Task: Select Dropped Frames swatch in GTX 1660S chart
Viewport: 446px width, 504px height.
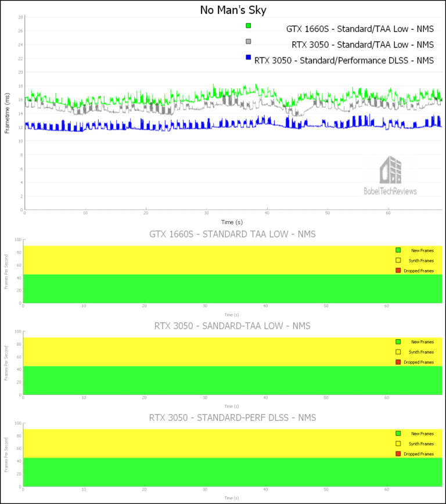Action: 398,271
